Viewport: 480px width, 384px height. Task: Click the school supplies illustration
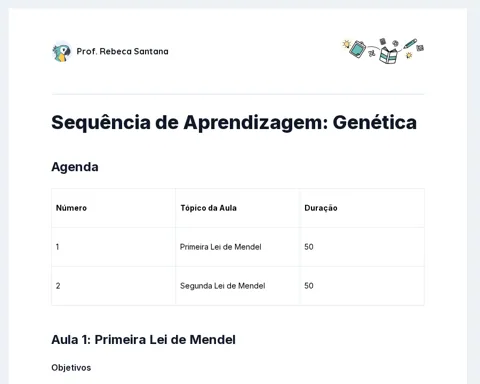(x=383, y=51)
